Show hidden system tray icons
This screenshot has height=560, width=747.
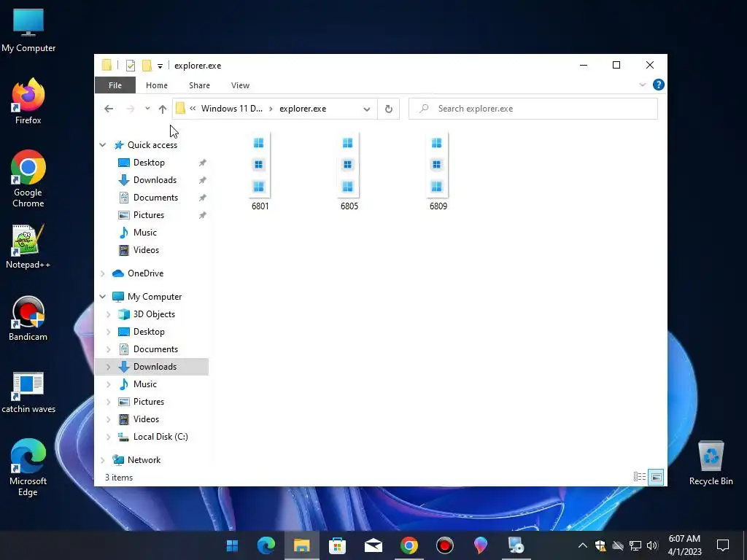click(x=582, y=545)
